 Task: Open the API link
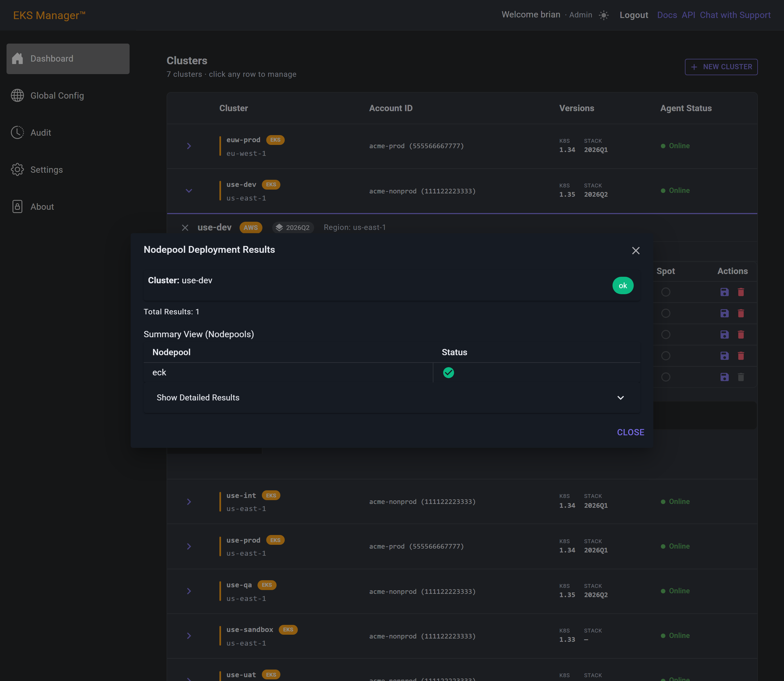click(688, 15)
